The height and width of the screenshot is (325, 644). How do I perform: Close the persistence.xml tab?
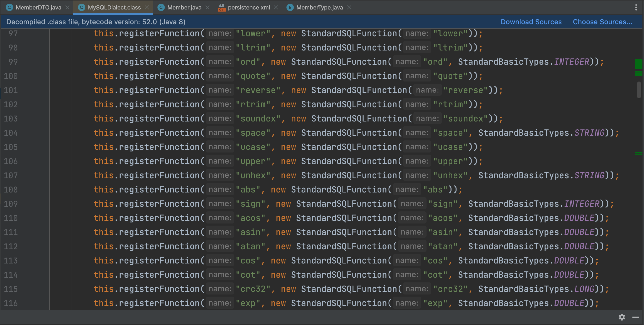[x=276, y=7]
